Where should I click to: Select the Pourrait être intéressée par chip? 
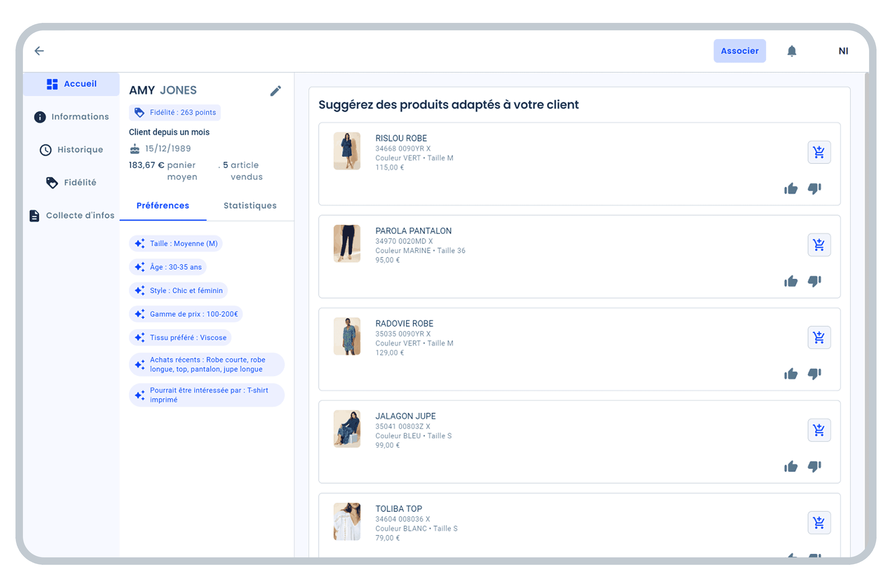click(206, 395)
